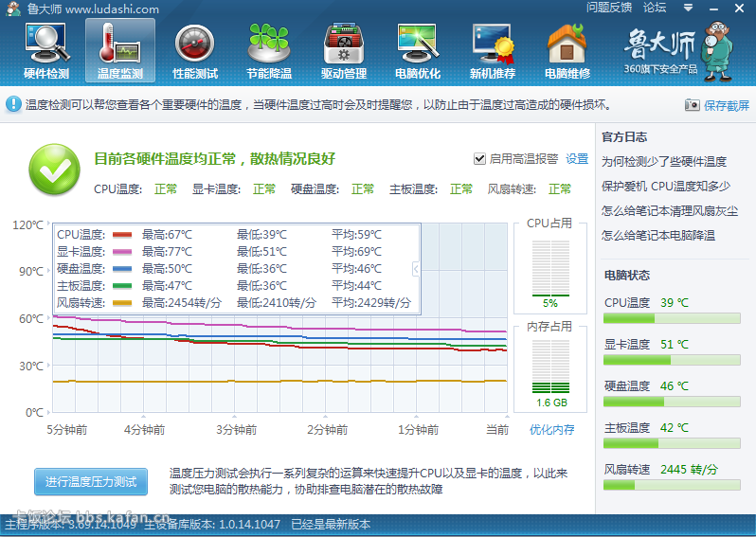Open the 电脑优化 PC optimization icon
Viewport: 756px width, 537px height.
coord(418,51)
